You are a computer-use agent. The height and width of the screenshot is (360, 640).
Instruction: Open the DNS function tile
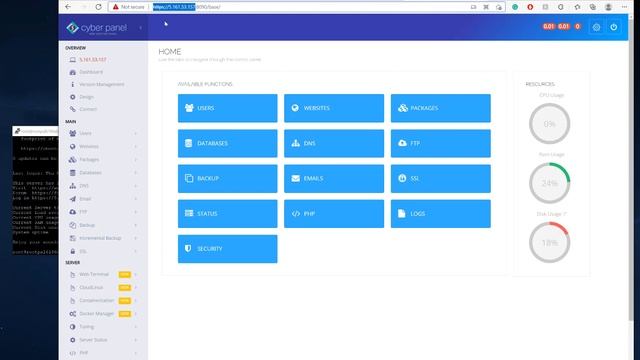pos(334,143)
